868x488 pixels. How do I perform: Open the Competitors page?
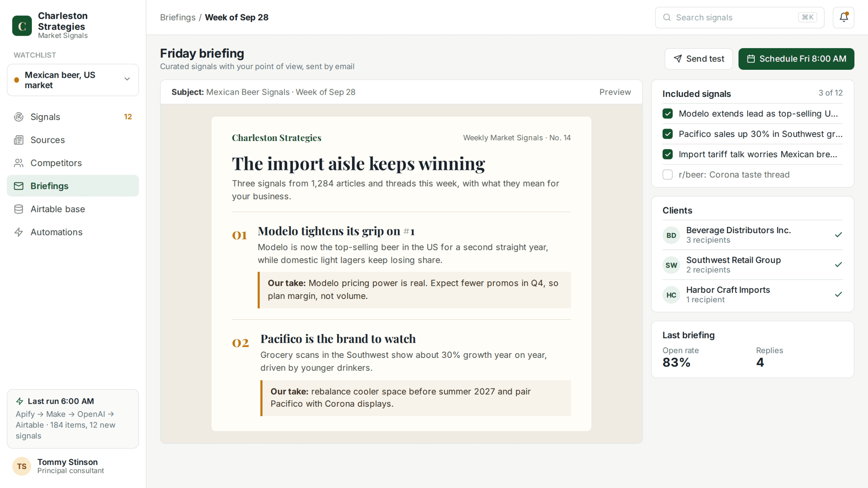tap(73, 163)
